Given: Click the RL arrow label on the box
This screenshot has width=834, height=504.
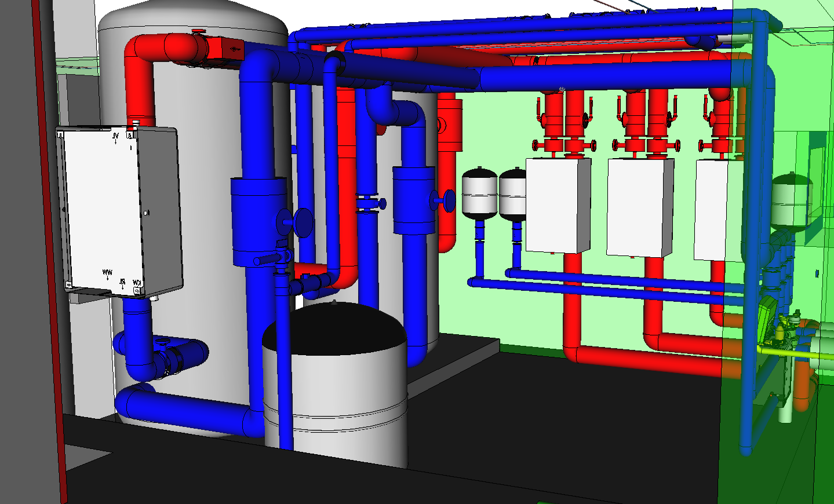Looking at the screenshot, I should 123,283.
